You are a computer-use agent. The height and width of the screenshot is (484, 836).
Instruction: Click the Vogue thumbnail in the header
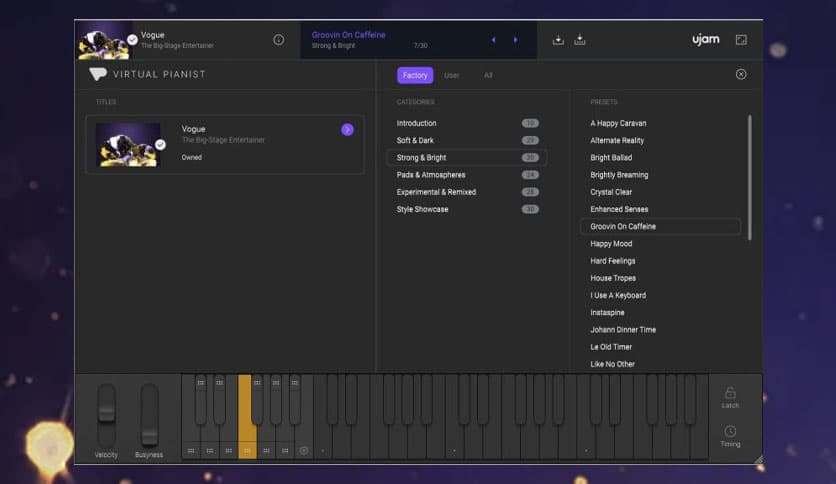click(x=104, y=42)
